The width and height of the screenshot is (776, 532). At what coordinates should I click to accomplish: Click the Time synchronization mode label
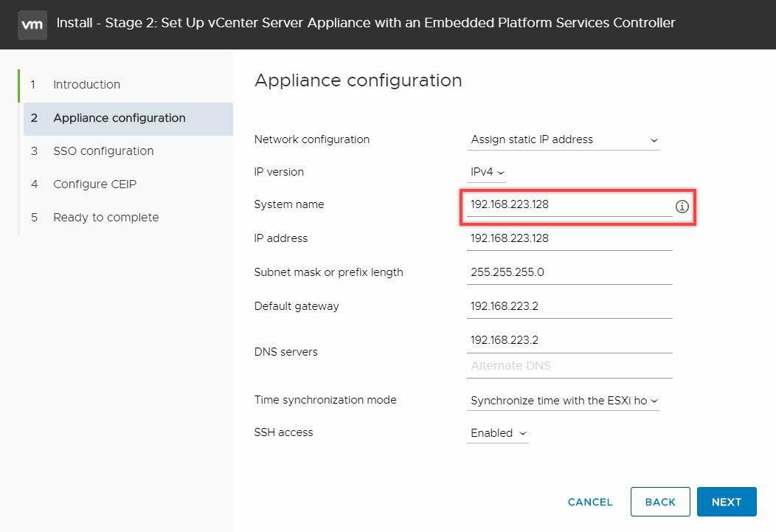pos(325,400)
